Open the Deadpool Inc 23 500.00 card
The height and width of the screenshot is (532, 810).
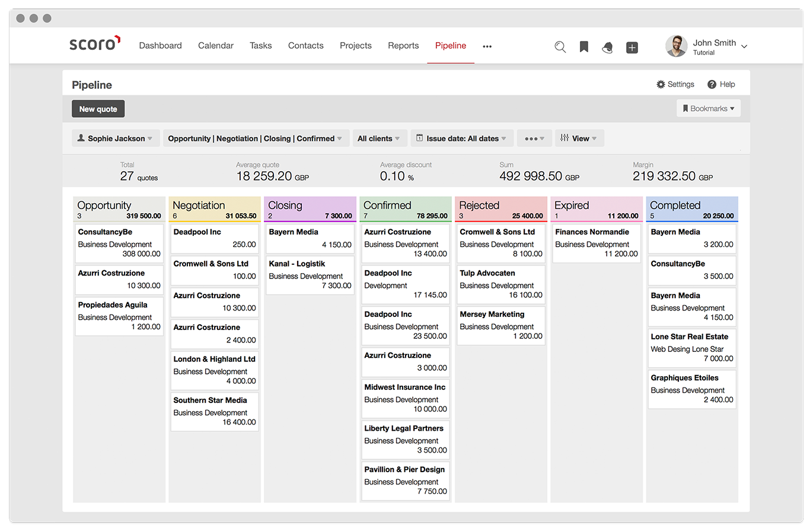(x=406, y=325)
